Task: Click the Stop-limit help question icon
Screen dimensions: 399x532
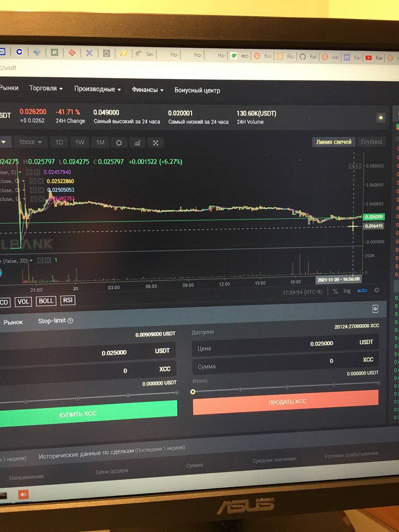Action: point(70,320)
